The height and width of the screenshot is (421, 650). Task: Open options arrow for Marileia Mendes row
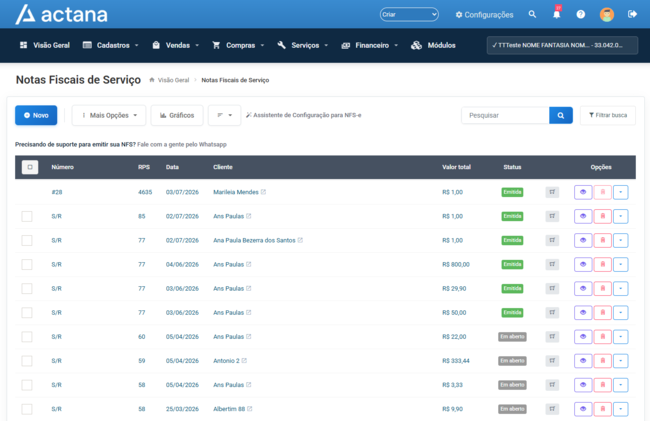click(x=621, y=192)
